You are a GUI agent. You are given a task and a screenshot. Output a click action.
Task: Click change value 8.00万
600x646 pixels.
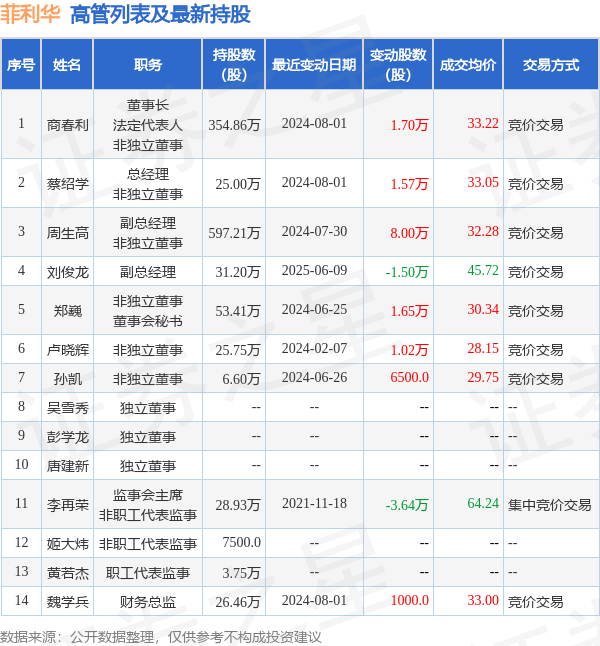coord(409,233)
